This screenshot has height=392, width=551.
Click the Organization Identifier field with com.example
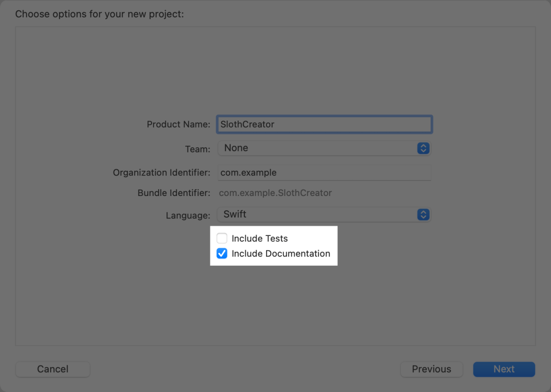324,173
